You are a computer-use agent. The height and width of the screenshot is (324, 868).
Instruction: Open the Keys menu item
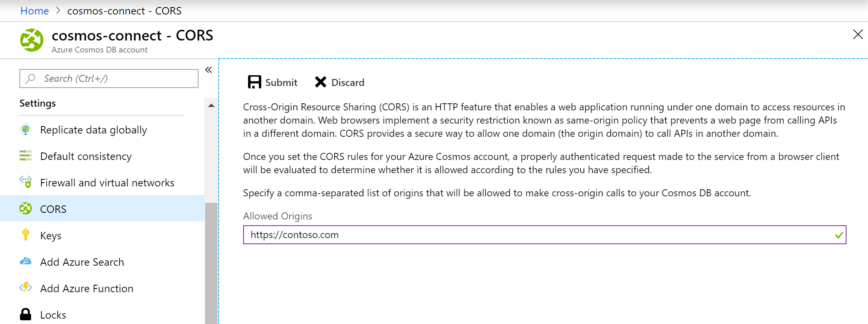(x=51, y=236)
